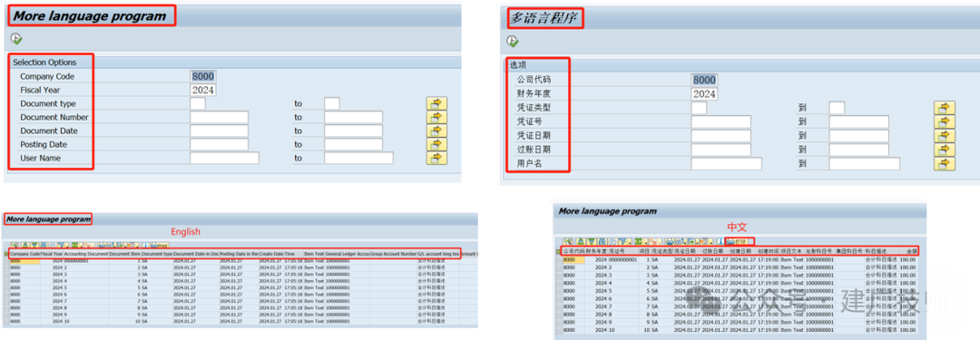Click Document Number from-value field
Viewport: 980px width, 340px height.
220,117
